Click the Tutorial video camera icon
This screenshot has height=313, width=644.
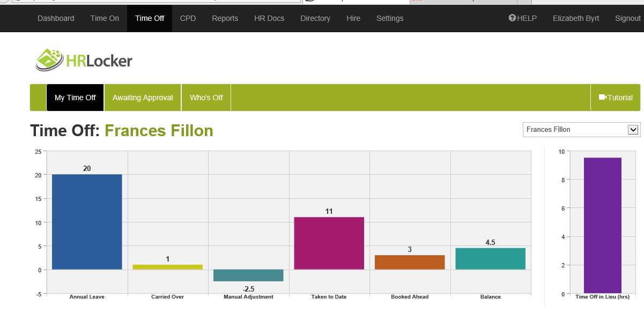602,98
